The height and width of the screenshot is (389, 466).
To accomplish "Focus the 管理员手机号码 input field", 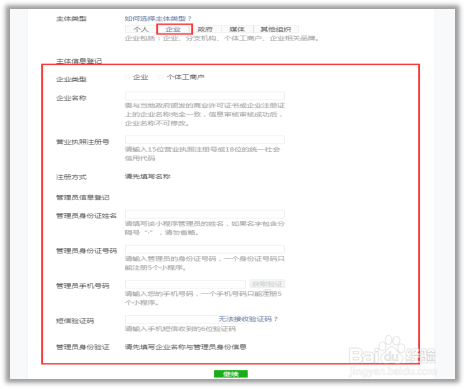I will (185, 284).
